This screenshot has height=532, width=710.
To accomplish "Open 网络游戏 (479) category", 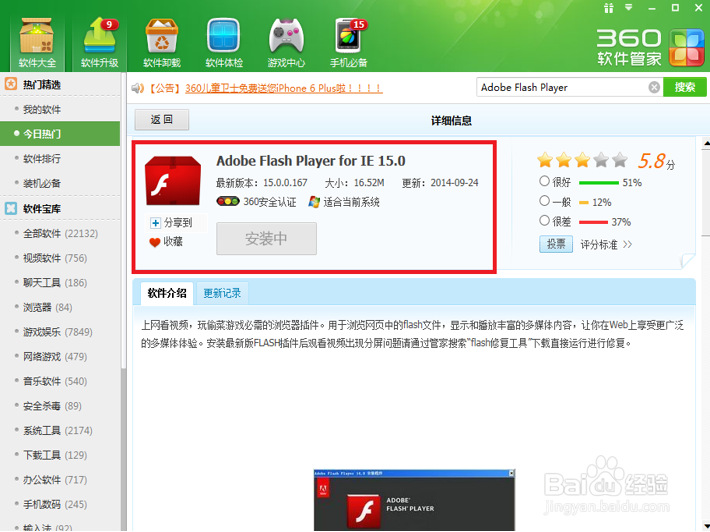I will (x=55, y=357).
